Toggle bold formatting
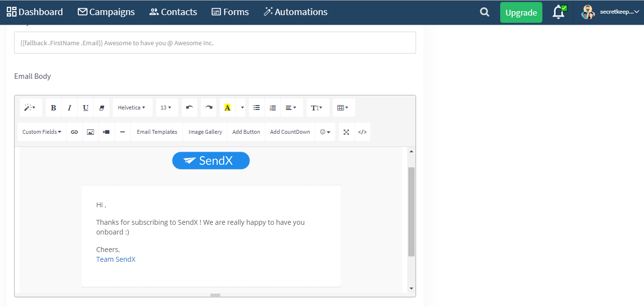Viewport: 644px width, 307px height. tap(53, 108)
